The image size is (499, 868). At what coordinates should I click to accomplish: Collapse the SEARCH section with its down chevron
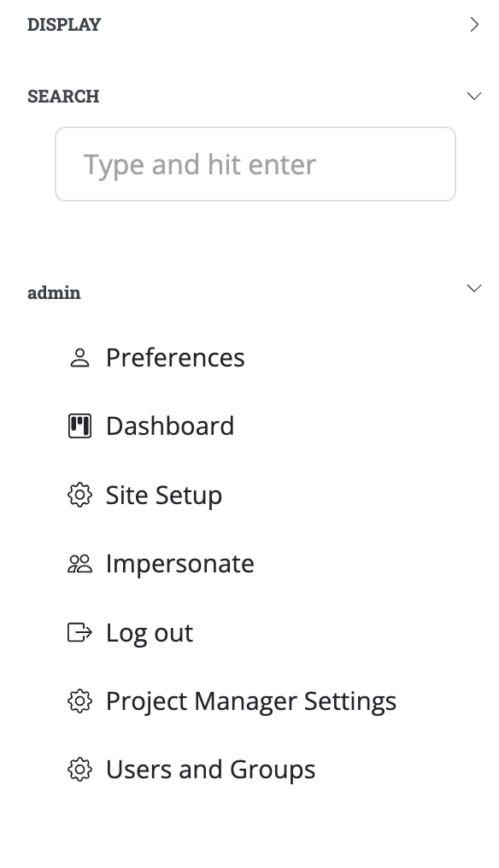click(x=474, y=97)
